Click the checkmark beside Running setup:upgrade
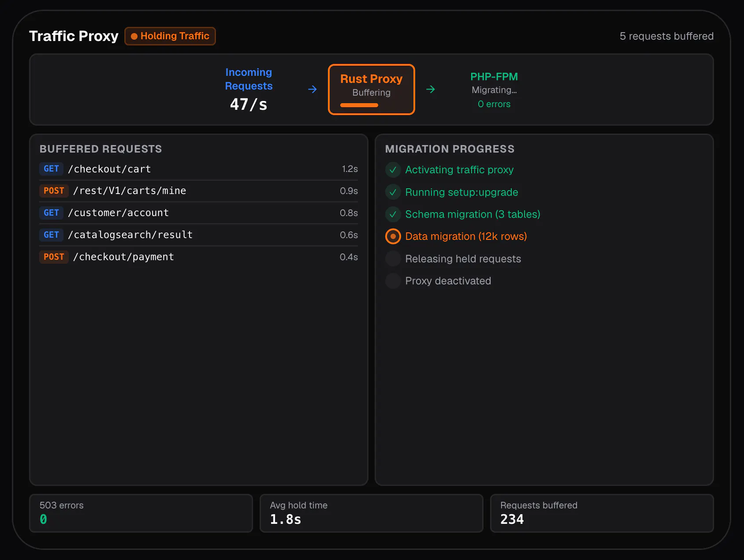The width and height of the screenshot is (744, 560). point(393,192)
